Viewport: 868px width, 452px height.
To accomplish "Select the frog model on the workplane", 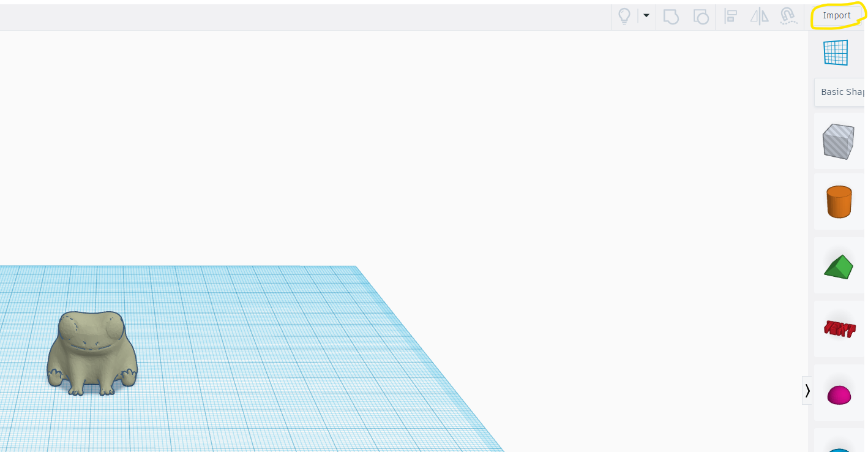I will 92,352.
